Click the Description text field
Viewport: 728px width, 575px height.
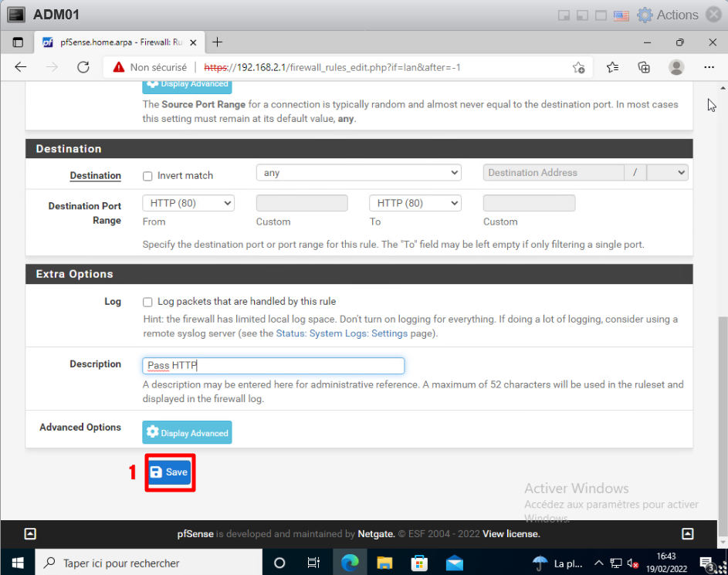[273, 366]
